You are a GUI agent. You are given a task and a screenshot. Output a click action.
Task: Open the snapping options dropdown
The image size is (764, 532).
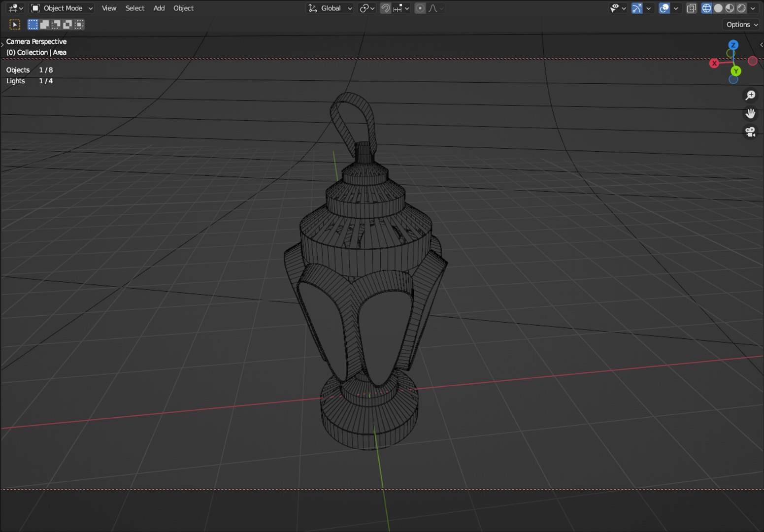click(401, 8)
